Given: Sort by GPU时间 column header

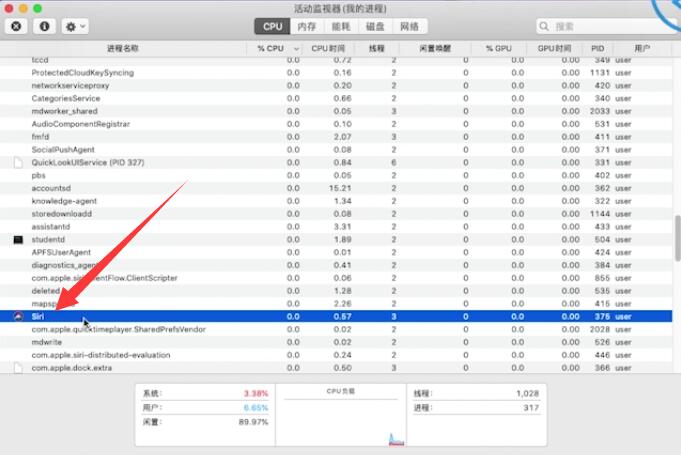Looking at the screenshot, I should tap(554, 48).
